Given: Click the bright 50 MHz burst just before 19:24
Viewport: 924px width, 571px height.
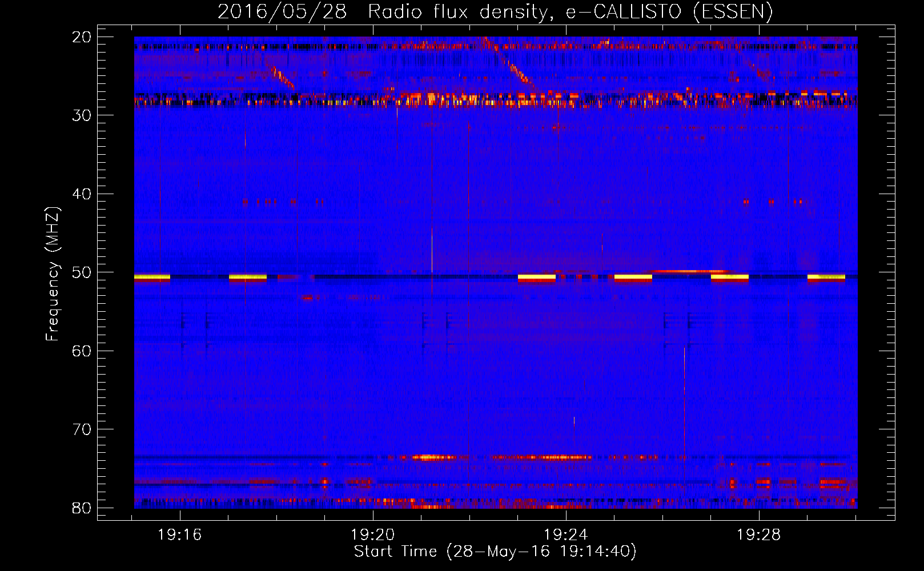Looking at the screenshot, I should [537, 278].
